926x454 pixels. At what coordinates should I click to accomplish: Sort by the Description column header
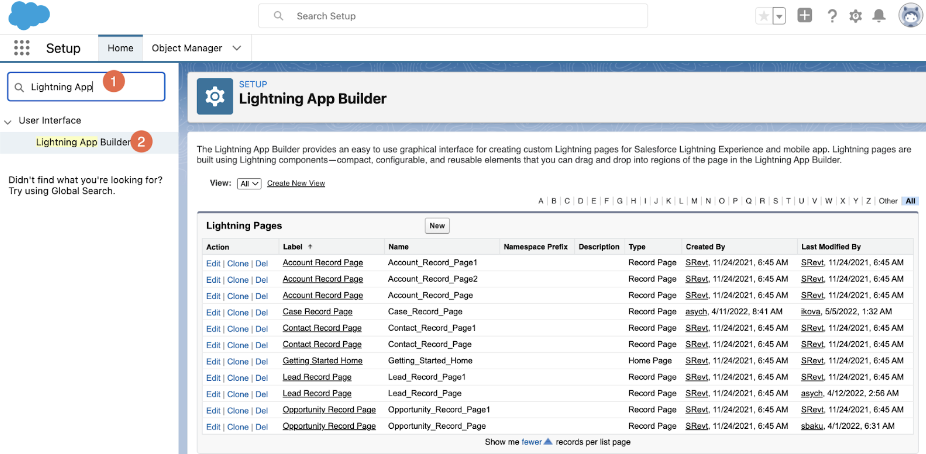click(x=599, y=247)
